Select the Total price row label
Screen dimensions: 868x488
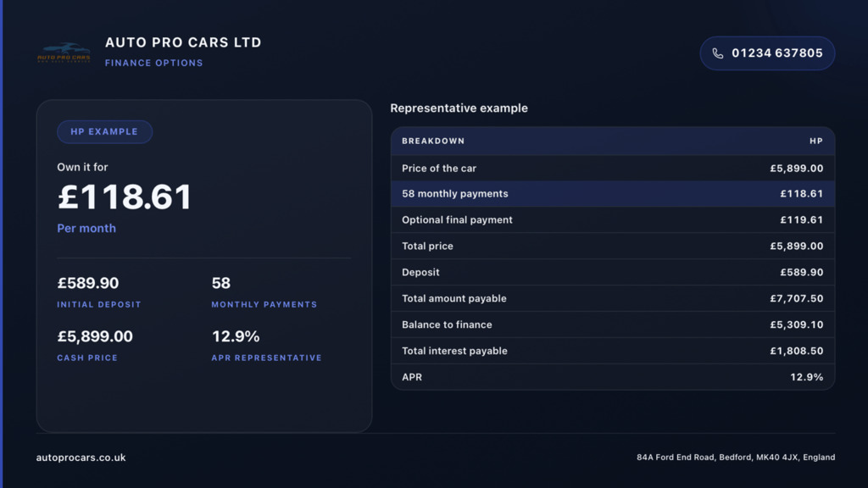point(427,247)
